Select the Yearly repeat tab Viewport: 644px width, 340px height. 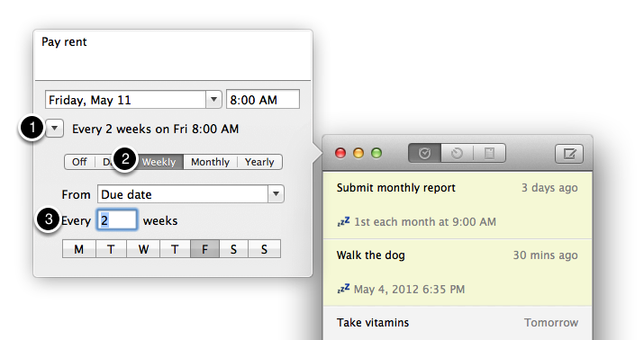coord(259,162)
